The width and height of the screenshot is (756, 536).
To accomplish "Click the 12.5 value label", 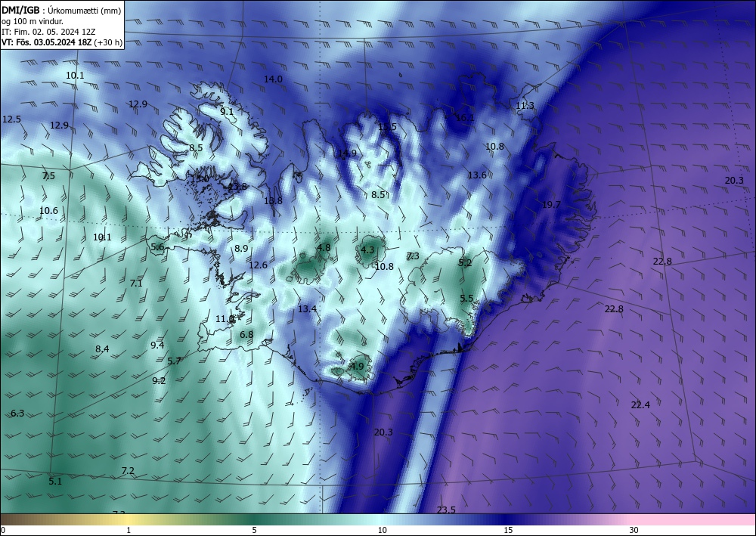I will click(11, 119).
